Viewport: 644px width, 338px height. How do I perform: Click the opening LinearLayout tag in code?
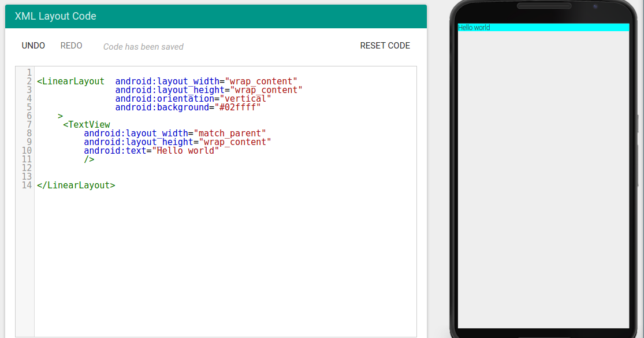coord(70,81)
